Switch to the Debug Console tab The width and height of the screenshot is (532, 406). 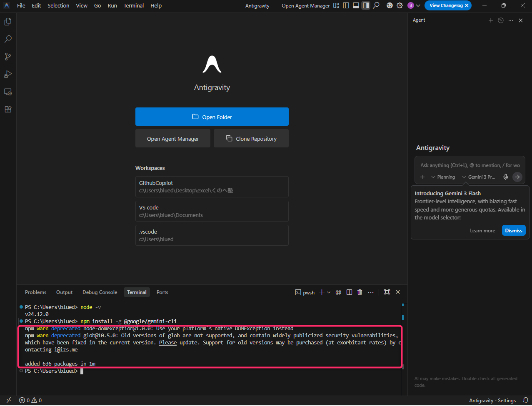[100, 292]
